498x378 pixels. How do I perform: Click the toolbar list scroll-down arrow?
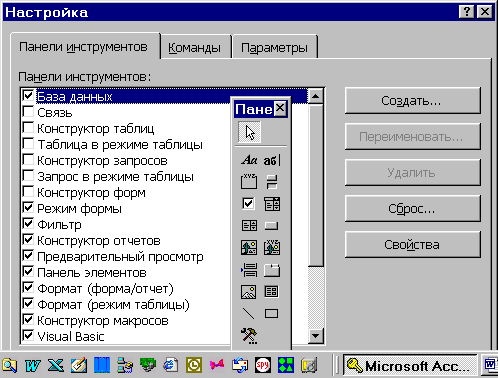315,336
